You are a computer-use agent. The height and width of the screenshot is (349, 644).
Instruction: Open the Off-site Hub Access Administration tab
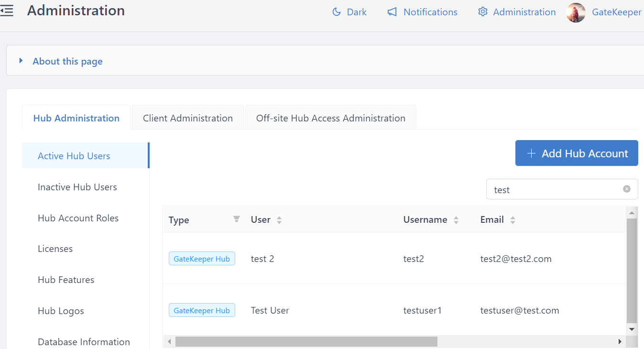(x=330, y=118)
